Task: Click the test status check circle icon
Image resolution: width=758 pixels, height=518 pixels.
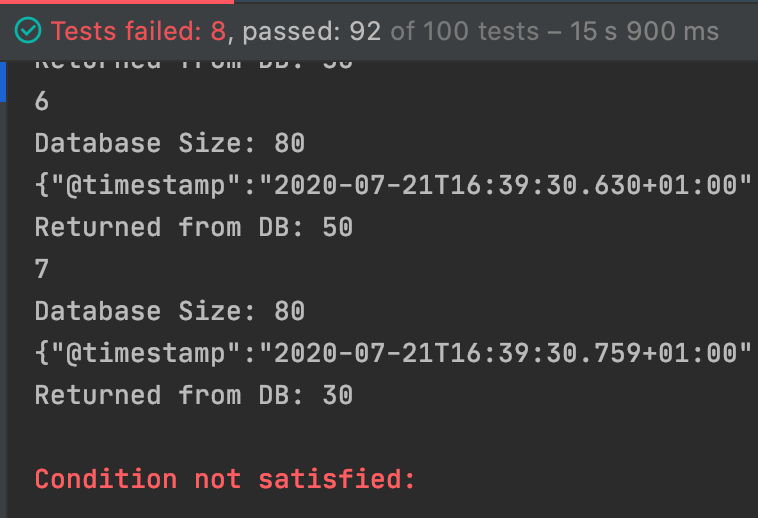Action: pyautogui.click(x=28, y=32)
